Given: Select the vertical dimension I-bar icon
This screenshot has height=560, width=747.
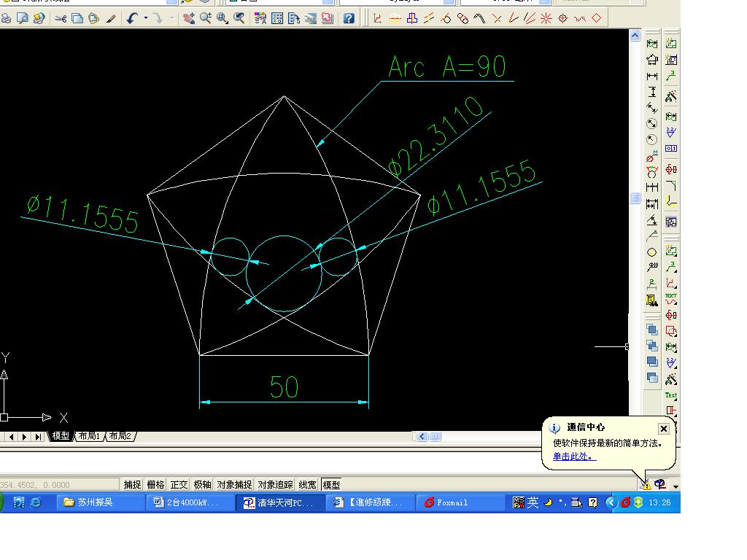Looking at the screenshot, I should 652,92.
